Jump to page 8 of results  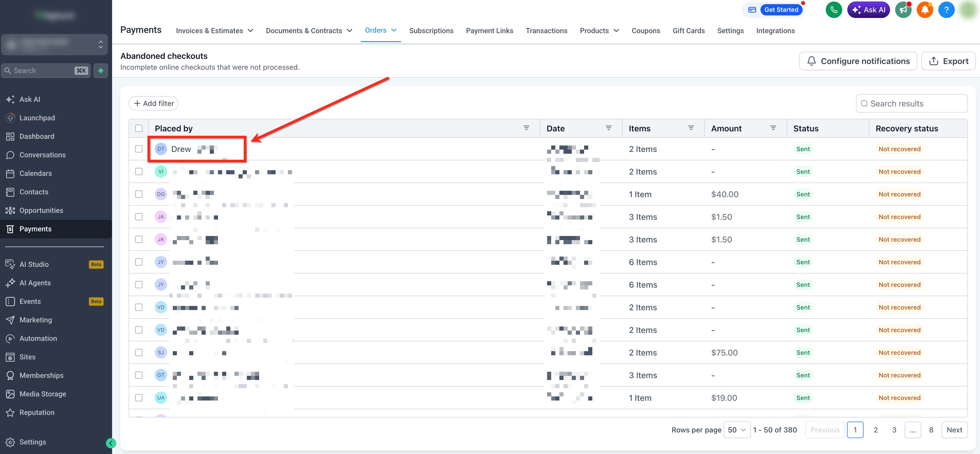click(931, 430)
